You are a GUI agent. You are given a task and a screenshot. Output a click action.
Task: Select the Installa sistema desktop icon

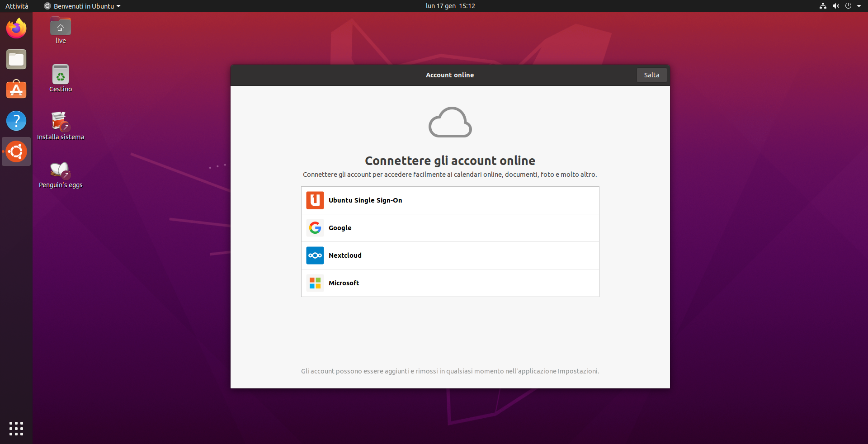(x=61, y=126)
